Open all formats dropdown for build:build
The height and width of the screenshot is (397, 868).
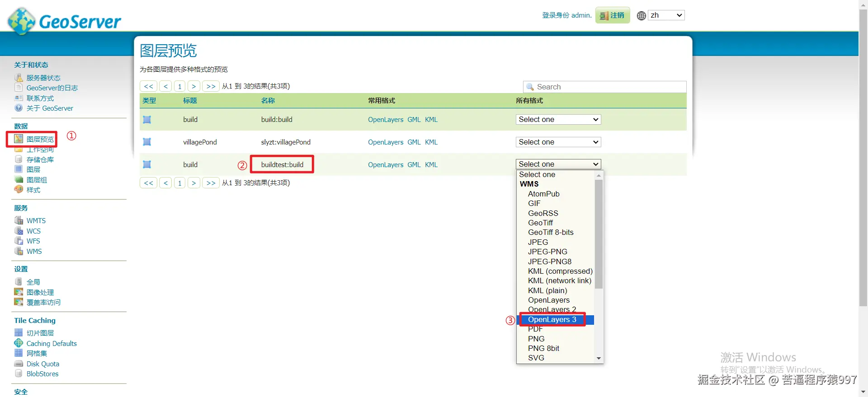tap(558, 119)
